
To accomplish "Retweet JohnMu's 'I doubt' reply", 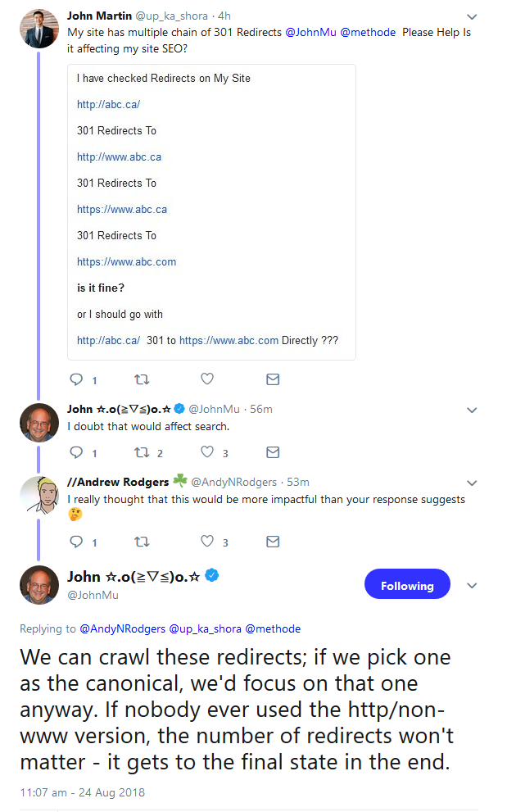I will [141, 452].
